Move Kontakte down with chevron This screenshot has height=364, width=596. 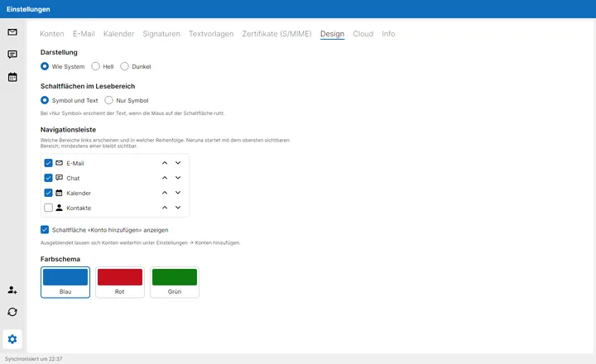pyautogui.click(x=178, y=208)
